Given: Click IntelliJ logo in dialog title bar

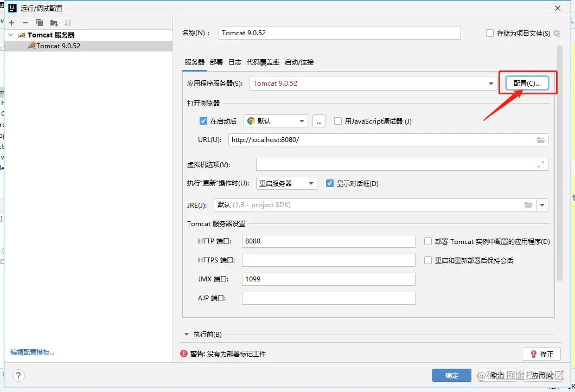Looking at the screenshot, I should pyautogui.click(x=12, y=8).
